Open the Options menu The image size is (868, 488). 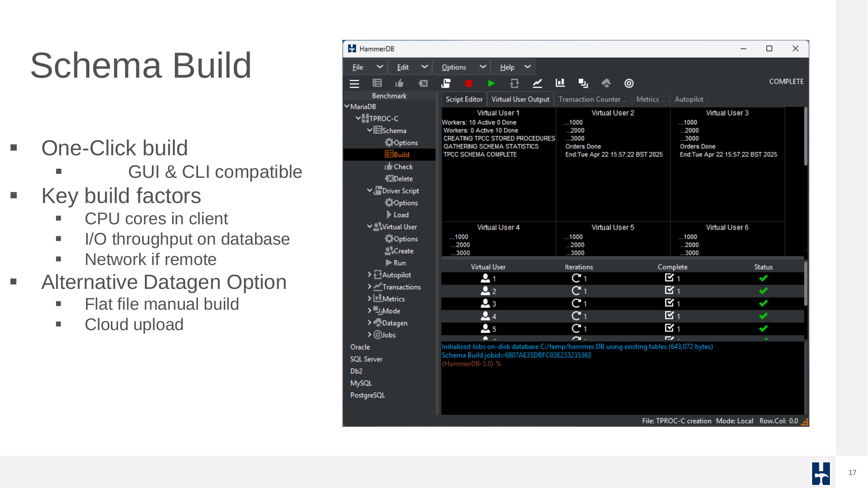pos(454,67)
